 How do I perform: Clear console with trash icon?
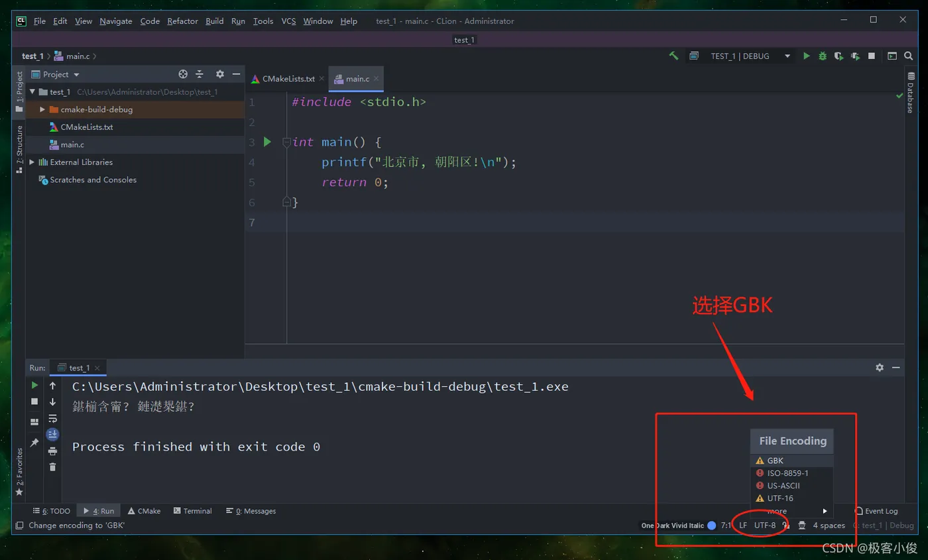click(x=53, y=467)
